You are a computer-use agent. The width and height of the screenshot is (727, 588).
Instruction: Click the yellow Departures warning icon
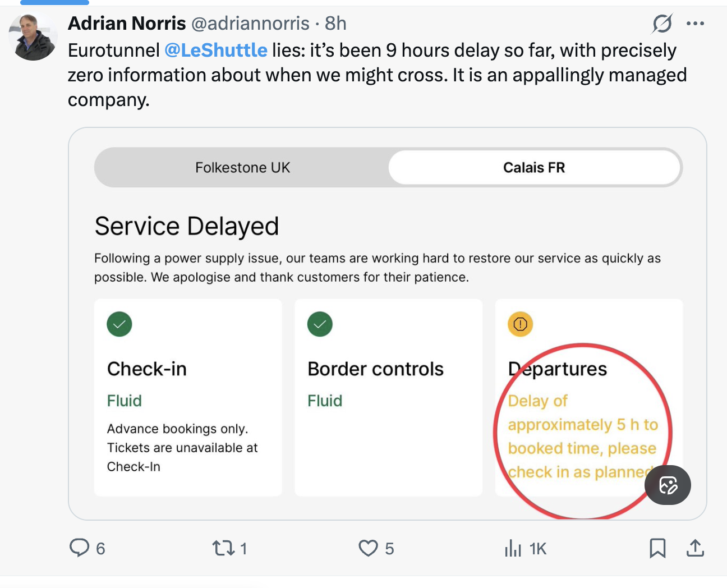click(x=520, y=324)
